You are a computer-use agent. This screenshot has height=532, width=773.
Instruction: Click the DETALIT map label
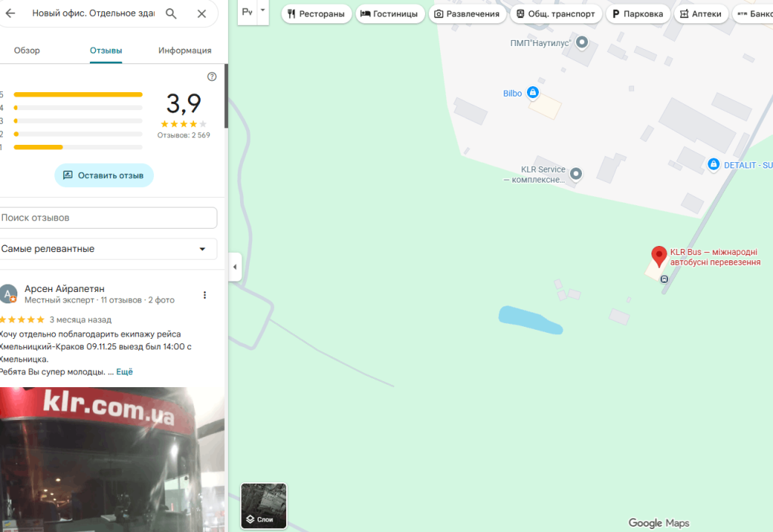[748, 165]
